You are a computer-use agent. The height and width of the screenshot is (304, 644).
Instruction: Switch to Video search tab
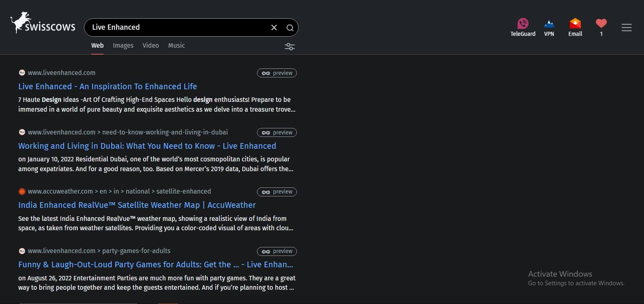click(x=150, y=45)
